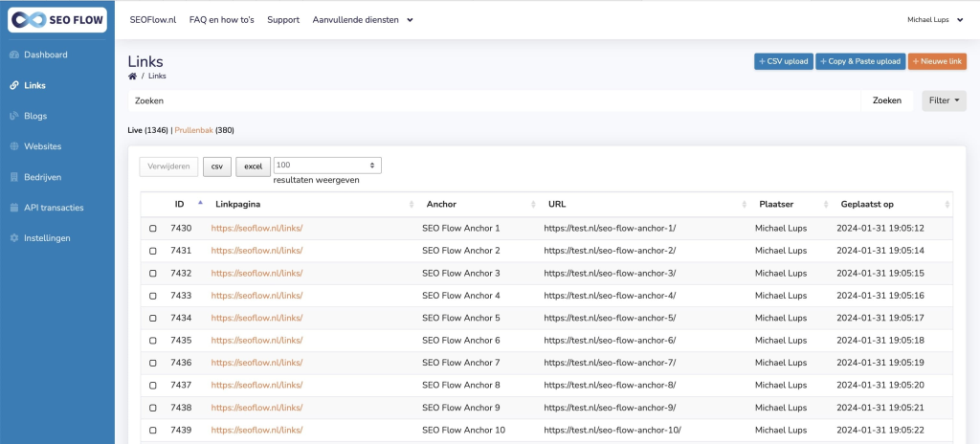Click the SEO Flow logo
Viewport: 980px width, 444px height.
point(56,20)
